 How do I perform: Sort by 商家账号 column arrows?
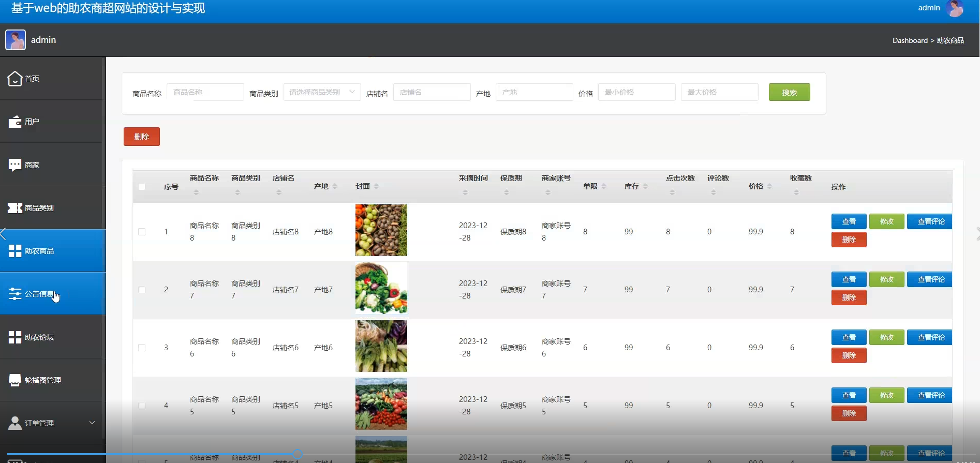pos(548,192)
